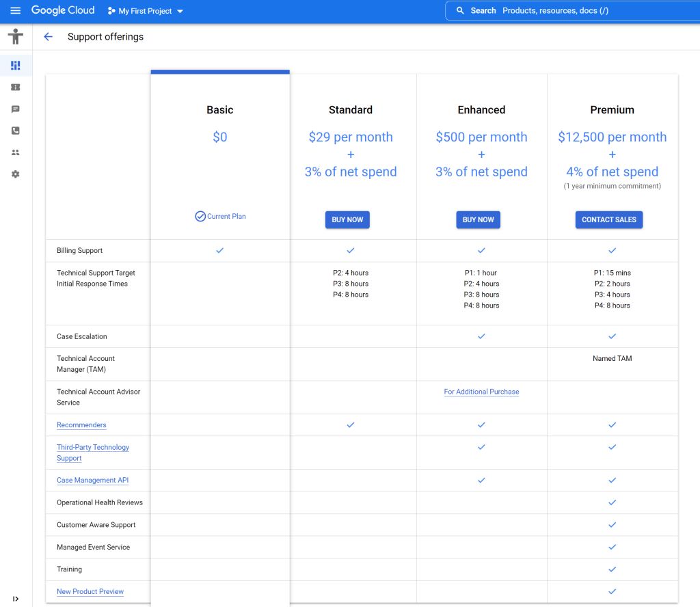The width and height of the screenshot is (700, 607).
Task: Click the Support person icon in sidebar
Action: point(16,37)
